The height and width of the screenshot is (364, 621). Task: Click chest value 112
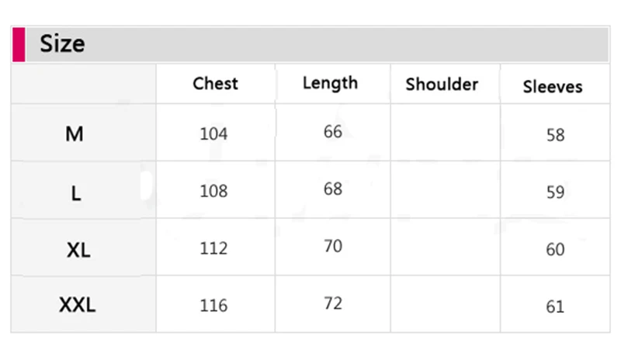tap(214, 248)
